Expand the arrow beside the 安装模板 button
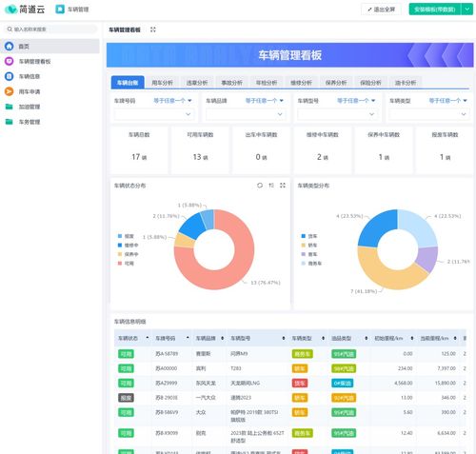 (x=467, y=10)
